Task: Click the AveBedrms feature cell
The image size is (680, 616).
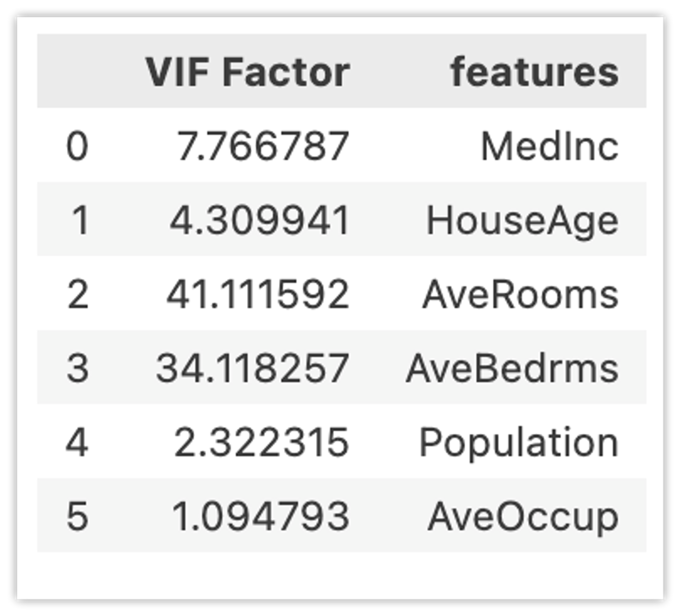Action: coord(512,368)
